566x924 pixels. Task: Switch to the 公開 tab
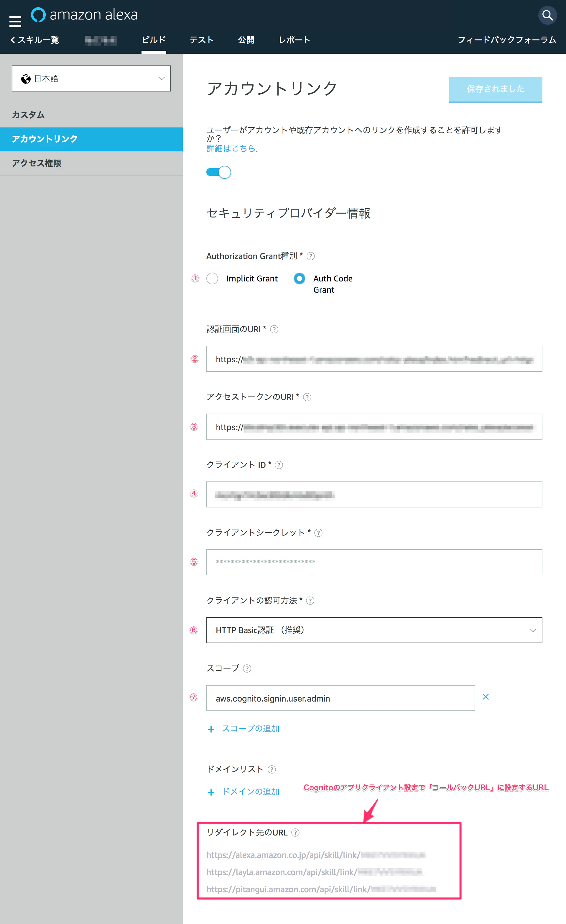(x=246, y=40)
